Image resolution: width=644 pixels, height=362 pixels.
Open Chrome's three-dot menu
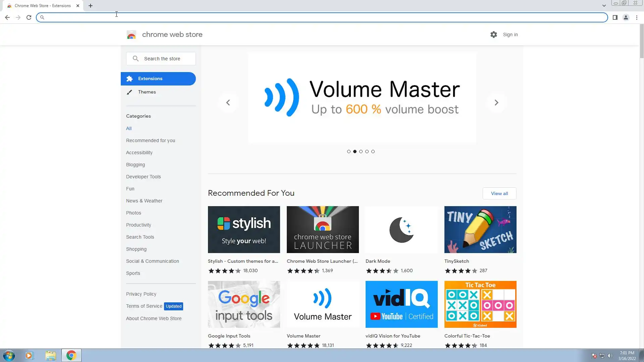click(637, 17)
